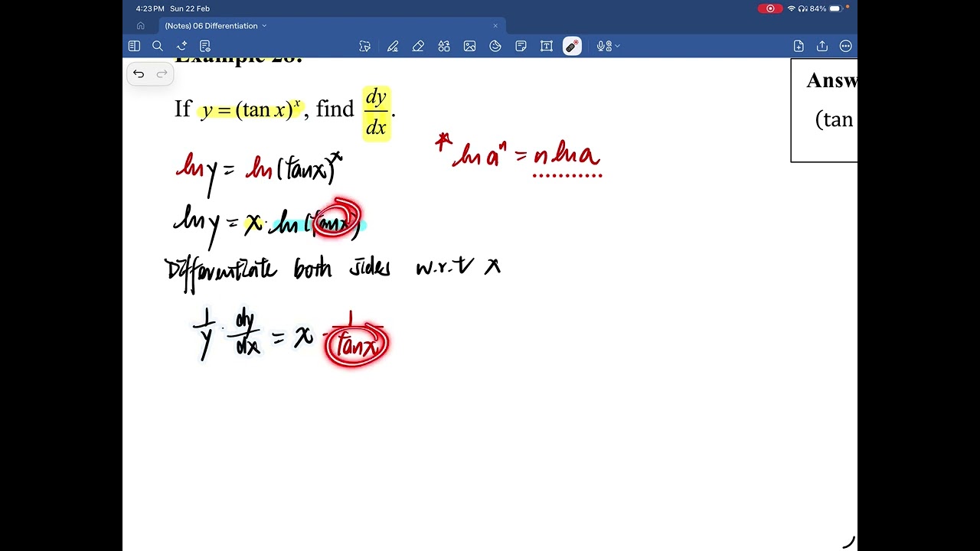Viewport: 980px width, 551px height.
Task: Select the Image insert tool
Action: (469, 46)
